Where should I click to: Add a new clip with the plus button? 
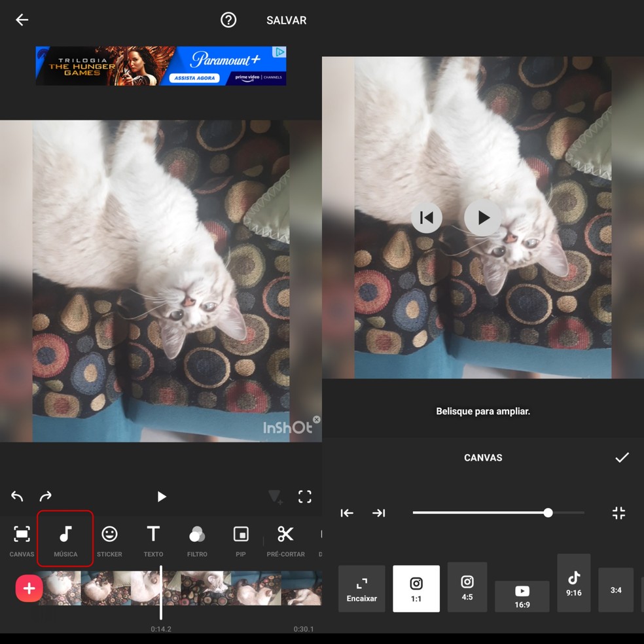tap(29, 588)
